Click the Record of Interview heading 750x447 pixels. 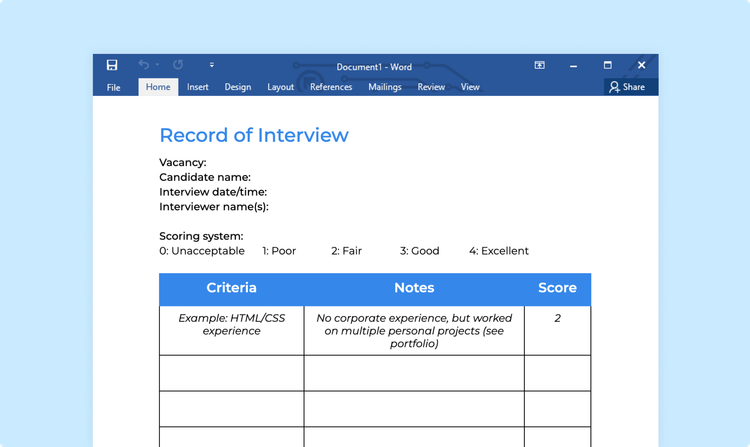[x=254, y=136]
